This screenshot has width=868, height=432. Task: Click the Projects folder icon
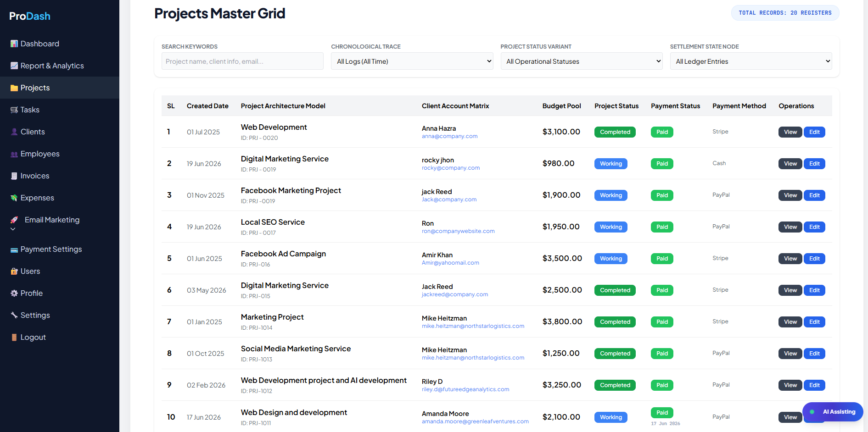(14, 88)
